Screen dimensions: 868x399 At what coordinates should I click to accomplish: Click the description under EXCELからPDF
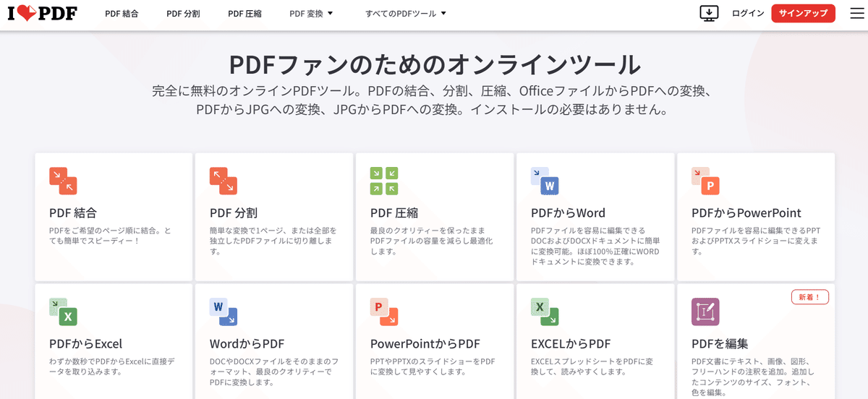593,366
